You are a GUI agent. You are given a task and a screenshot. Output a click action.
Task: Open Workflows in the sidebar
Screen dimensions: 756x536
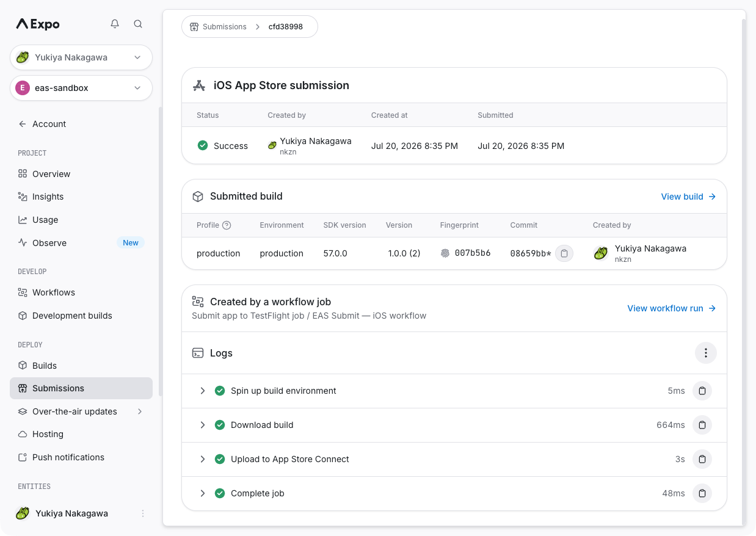(81, 292)
